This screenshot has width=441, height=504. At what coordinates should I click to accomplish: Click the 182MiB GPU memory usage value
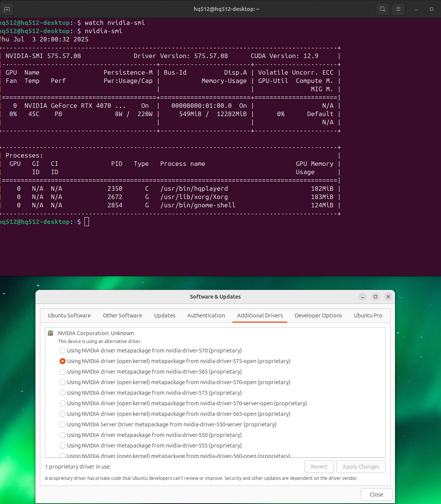[322, 188]
